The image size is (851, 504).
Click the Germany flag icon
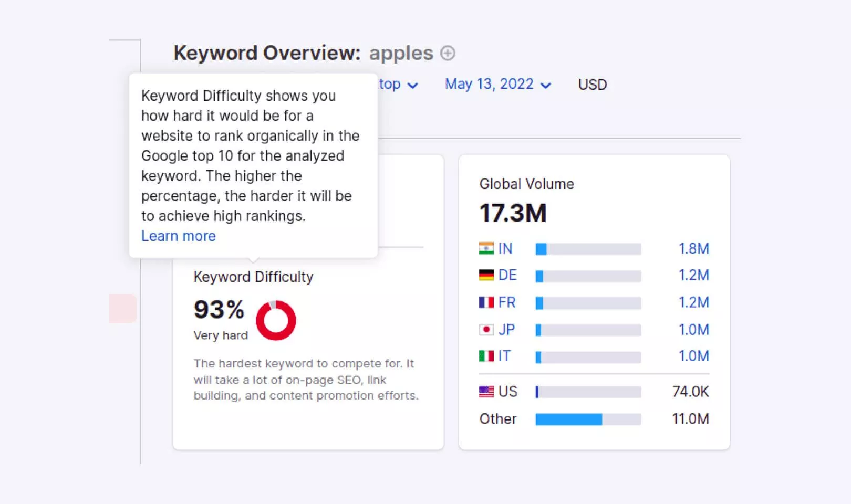pos(486,275)
